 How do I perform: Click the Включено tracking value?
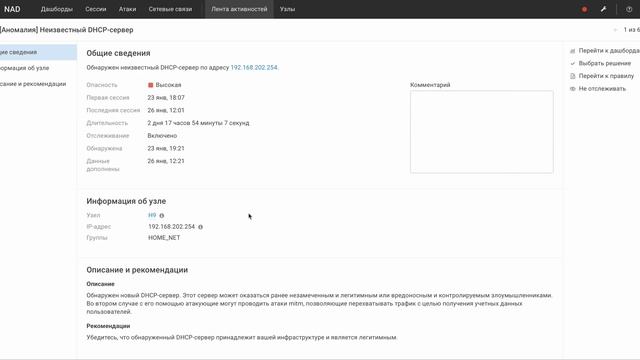[162, 136]
